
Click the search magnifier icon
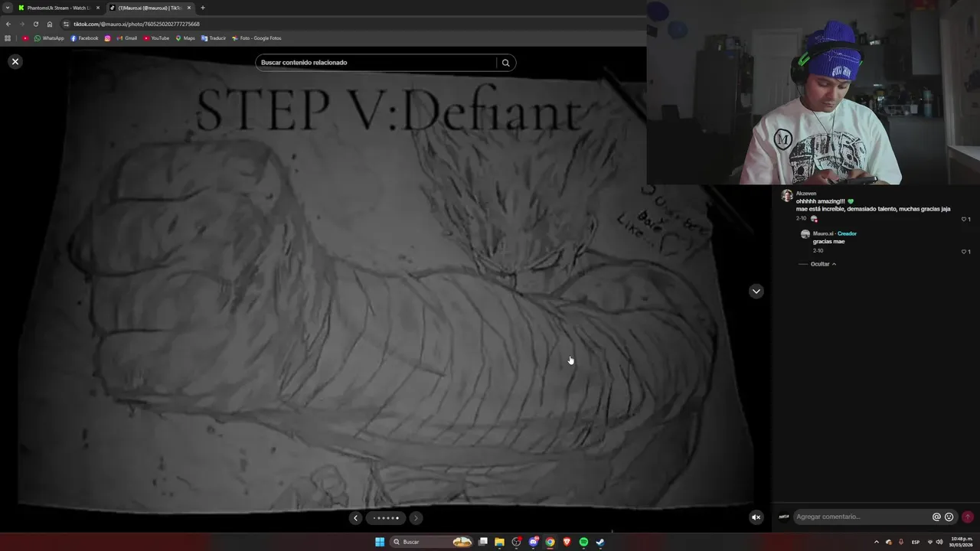tap(505, 63)
